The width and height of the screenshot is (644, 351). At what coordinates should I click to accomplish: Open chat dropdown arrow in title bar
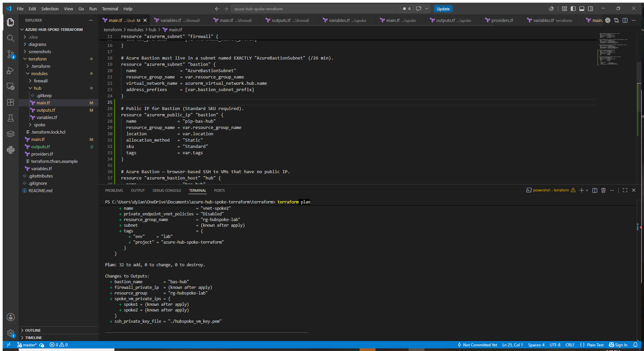[426, 9]
